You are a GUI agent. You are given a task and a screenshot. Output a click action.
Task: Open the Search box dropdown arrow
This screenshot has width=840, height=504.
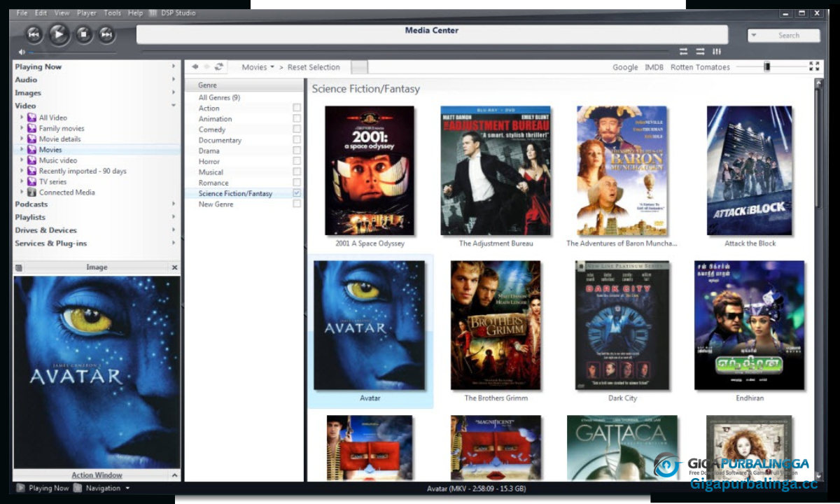pyautogui.click(x=754, y=35)
